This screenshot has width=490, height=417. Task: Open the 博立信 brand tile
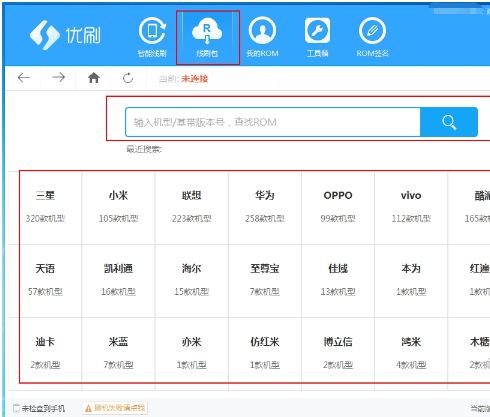338,354
